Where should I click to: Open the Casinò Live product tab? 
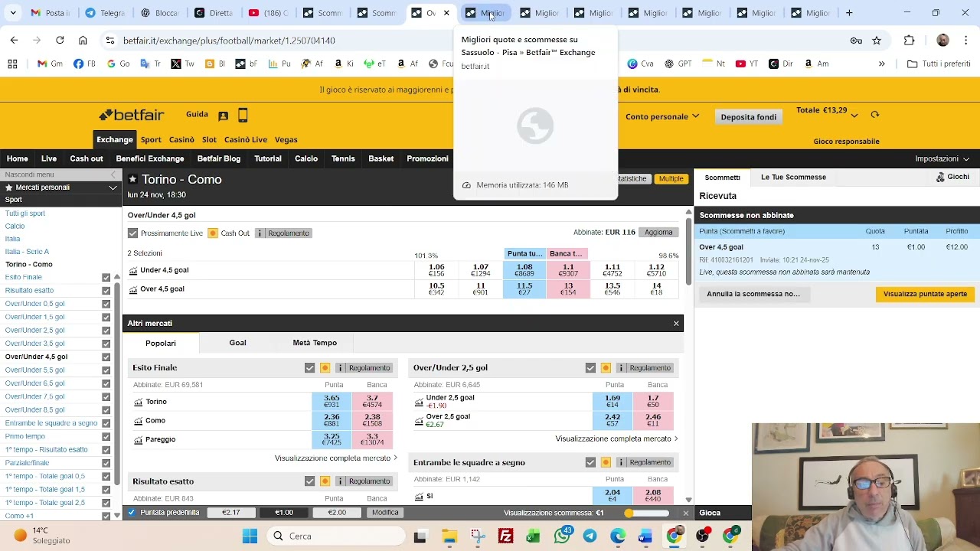(x=246, y=139)
